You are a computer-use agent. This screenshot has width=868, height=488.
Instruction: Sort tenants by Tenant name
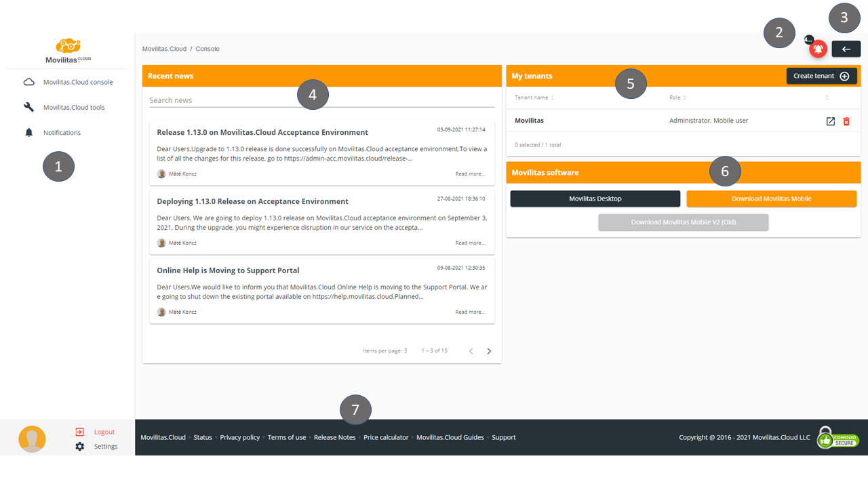click(x=534, y=98)
